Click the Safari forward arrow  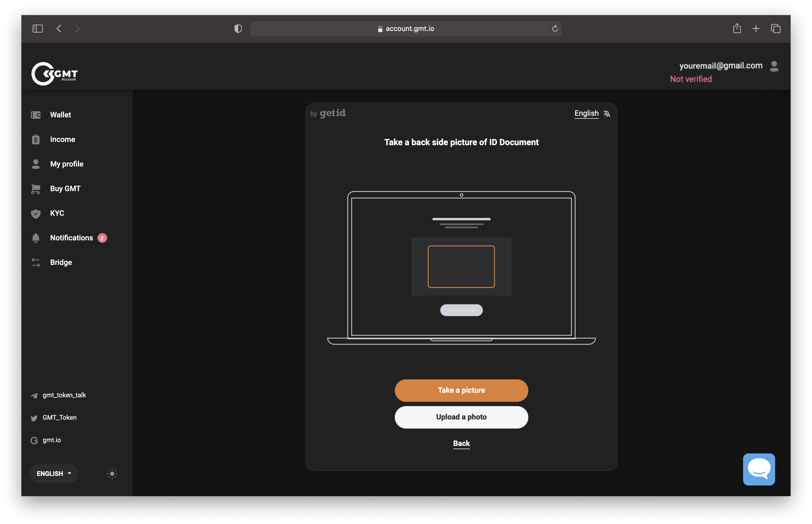coord(77,29)
